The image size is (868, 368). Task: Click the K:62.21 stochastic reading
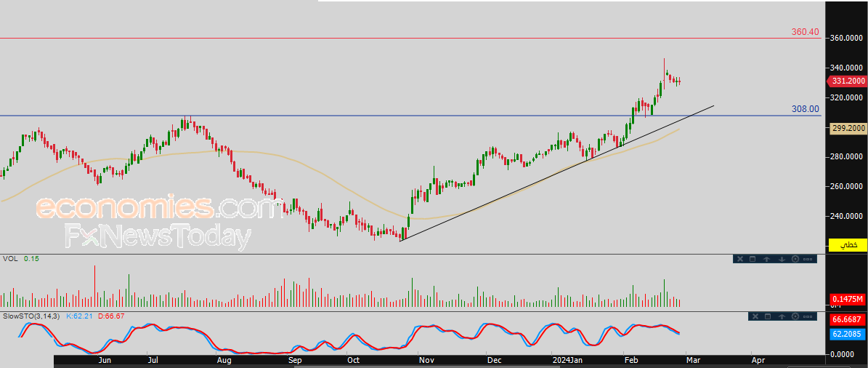(81, 316)
